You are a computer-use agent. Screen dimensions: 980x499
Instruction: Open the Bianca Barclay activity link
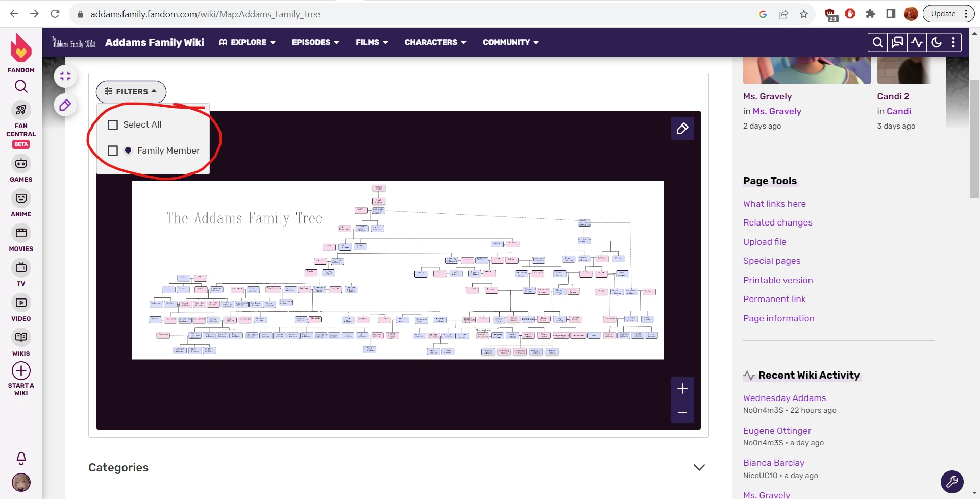pos(774,463)
